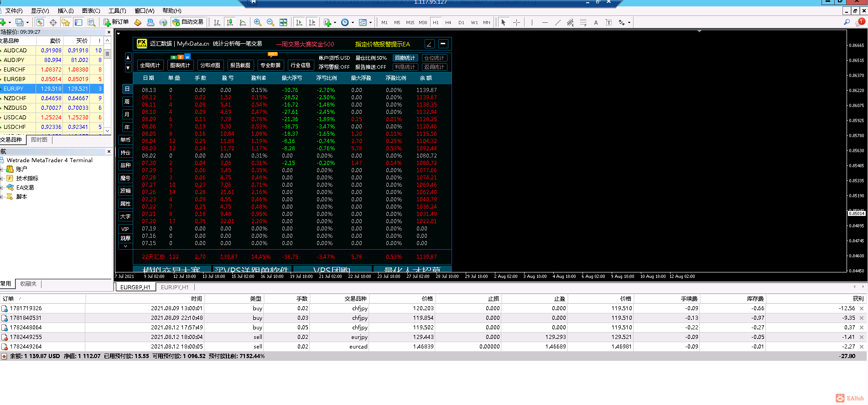Set timeframe to H4
Viewport: 868px width, 405px height.
click(x=448, y=22)
